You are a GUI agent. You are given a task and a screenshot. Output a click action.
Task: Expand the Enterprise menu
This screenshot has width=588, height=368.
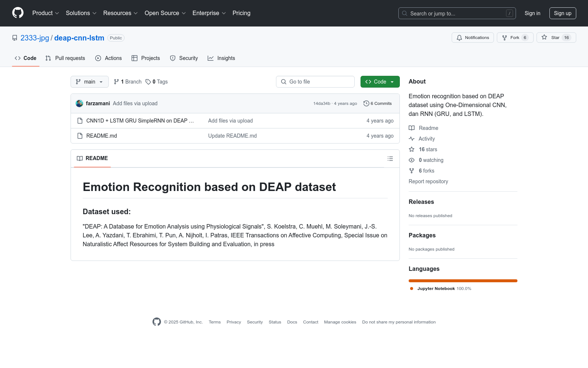click(x=209, y=13)
